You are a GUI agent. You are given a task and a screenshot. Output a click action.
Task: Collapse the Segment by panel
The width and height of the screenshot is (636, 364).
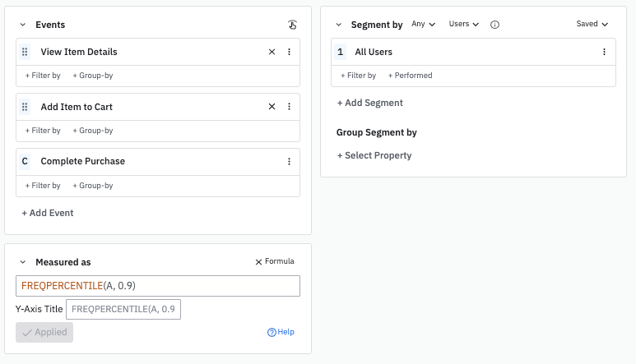coord(337,25)
